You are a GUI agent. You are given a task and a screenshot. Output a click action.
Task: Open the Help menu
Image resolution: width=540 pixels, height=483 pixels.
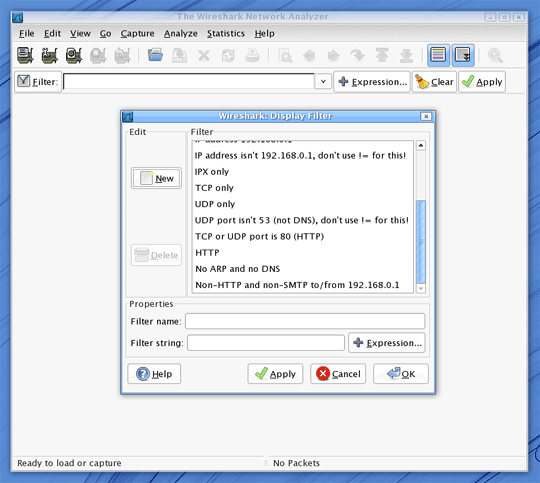point(264,33)
